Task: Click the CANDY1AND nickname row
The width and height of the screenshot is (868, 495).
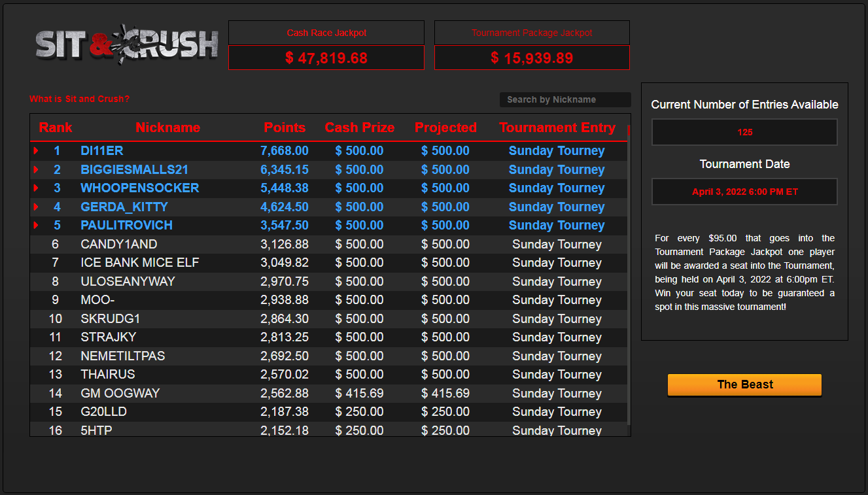Action: coord(118,244)
